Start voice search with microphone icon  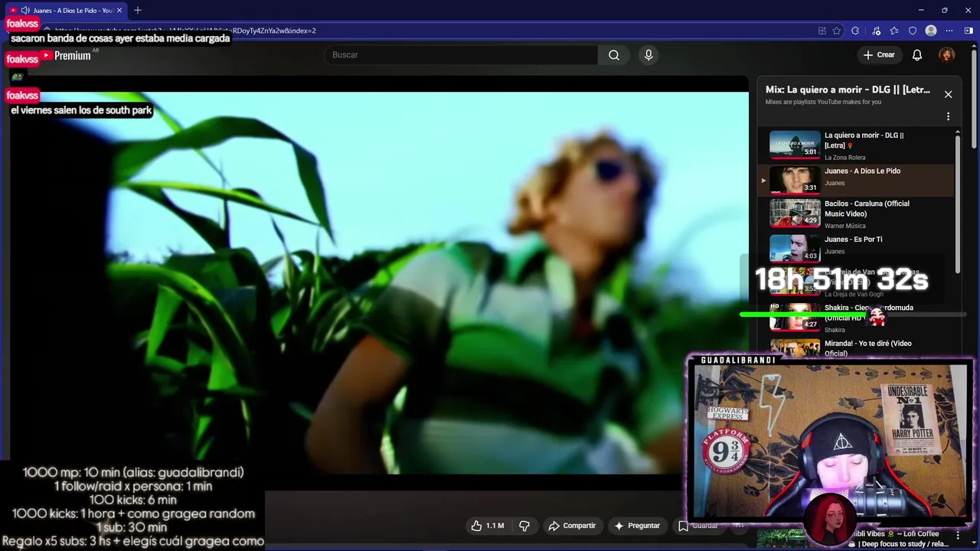click(x=648, y=55)
